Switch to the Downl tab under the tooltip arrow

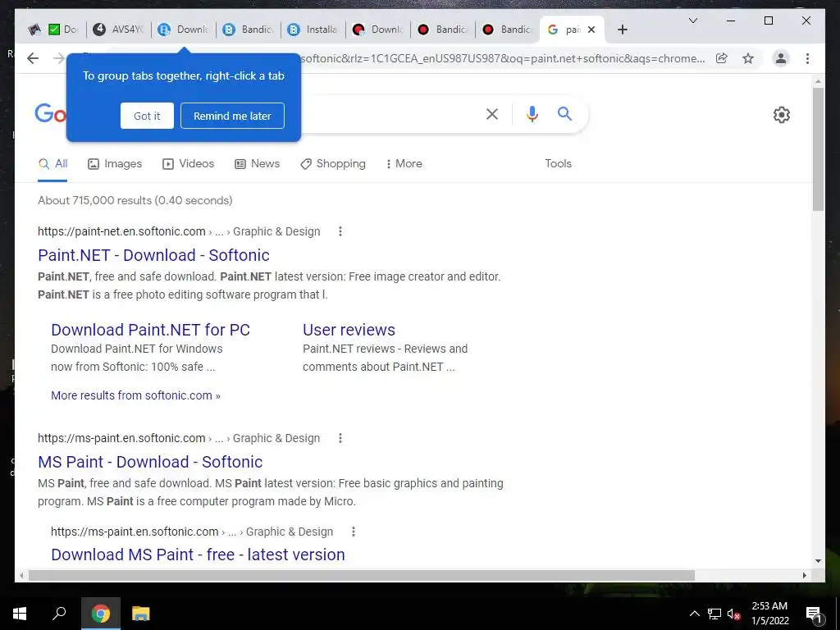(183, 30)
